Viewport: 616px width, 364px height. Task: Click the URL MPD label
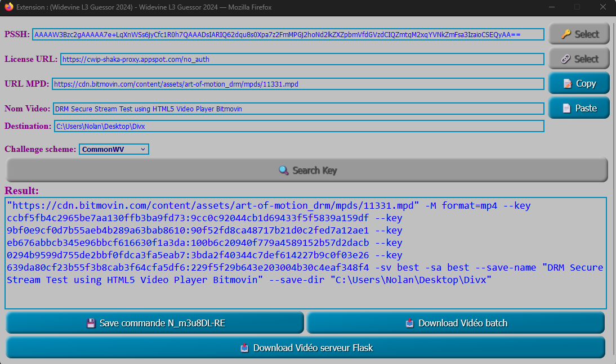[x=26, y=84]
